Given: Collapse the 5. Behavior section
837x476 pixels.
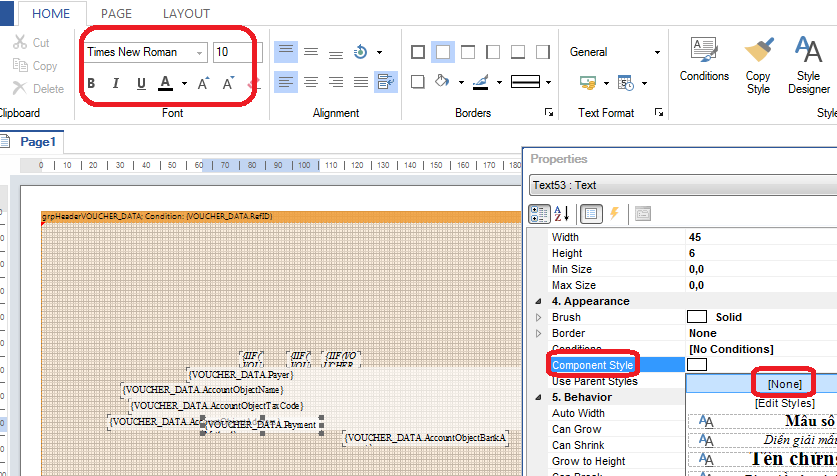Looking at the screenshot, I should 538,398.
